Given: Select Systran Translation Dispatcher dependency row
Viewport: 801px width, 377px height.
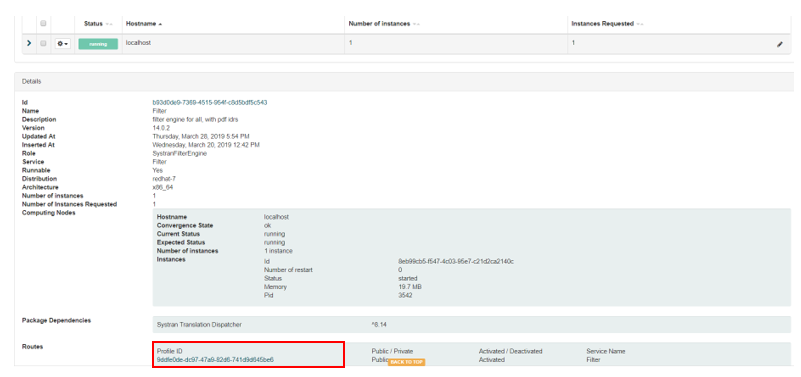Looking at the screenshot, I should click(471, 324).
